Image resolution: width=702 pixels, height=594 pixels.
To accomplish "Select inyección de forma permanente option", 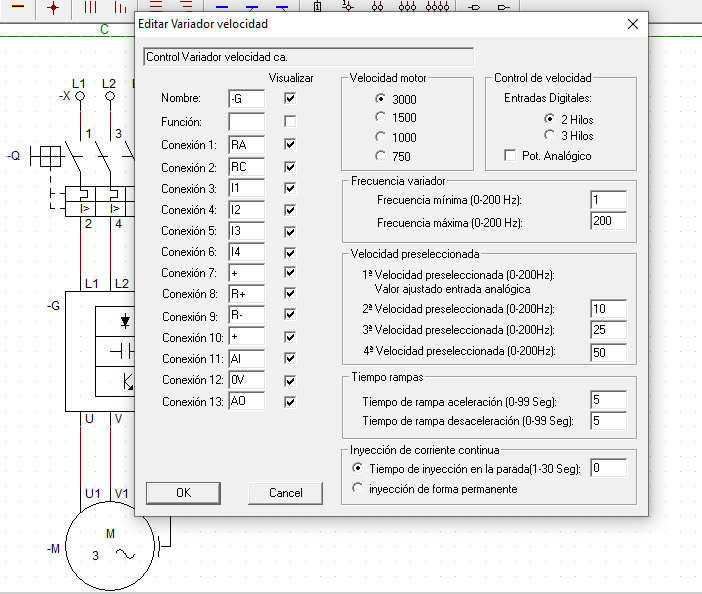I will 358,489.
